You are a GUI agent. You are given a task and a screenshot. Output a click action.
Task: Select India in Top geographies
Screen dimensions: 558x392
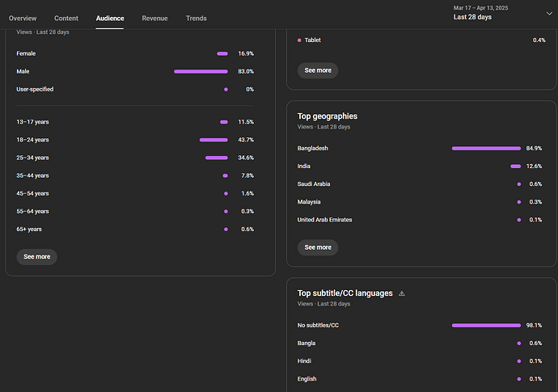click(x=304, y=166)
